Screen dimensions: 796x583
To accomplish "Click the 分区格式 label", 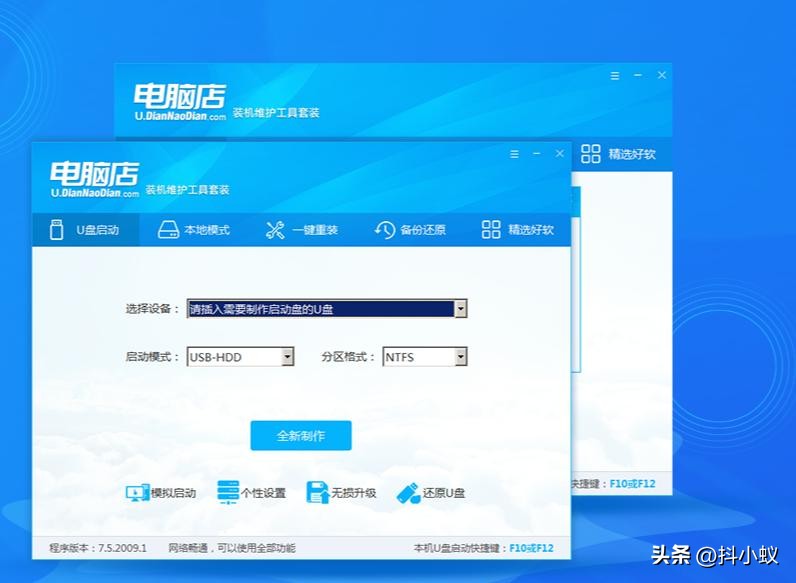I will click(x=348, y=357).
